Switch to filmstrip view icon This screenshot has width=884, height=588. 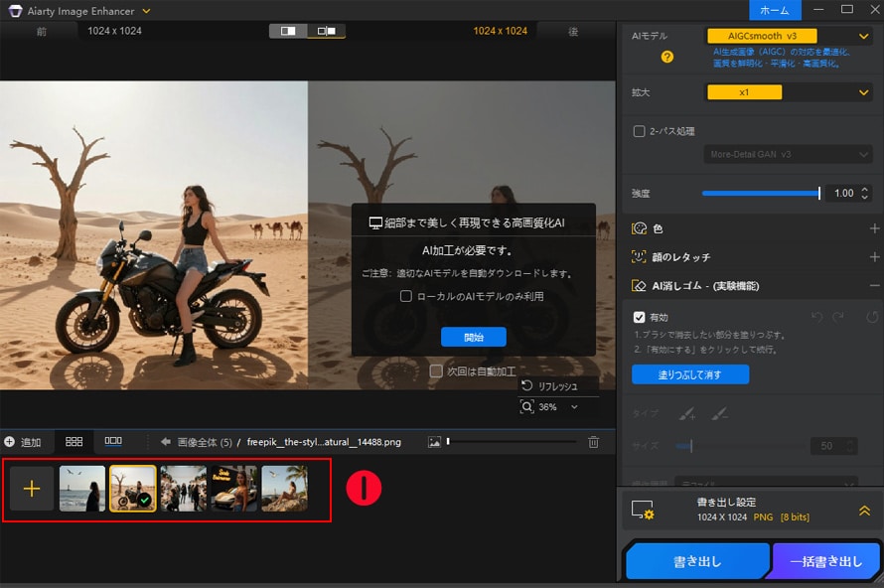click(113, 441)
